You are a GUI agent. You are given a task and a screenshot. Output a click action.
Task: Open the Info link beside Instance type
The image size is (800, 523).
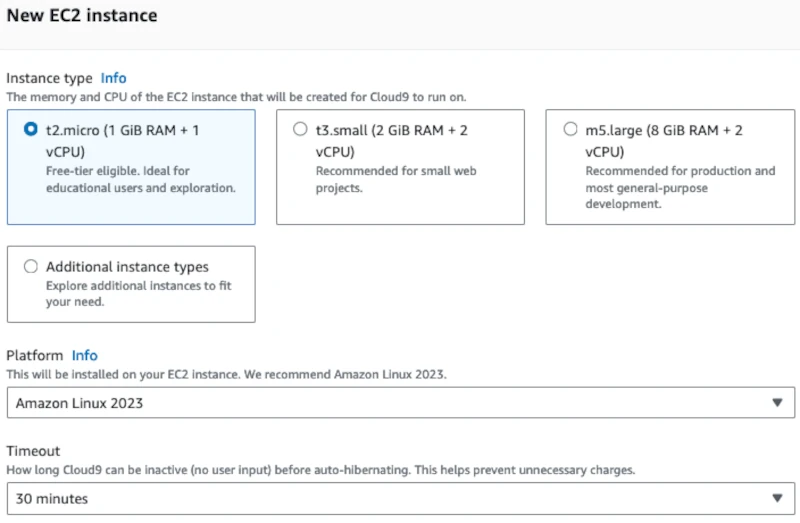coord(113,78)
